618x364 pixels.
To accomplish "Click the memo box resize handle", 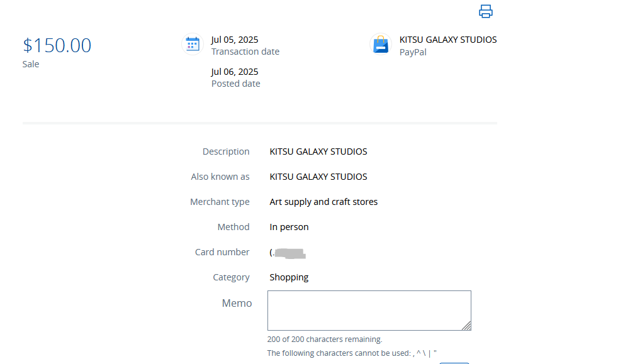I will [x=466, y=326].
